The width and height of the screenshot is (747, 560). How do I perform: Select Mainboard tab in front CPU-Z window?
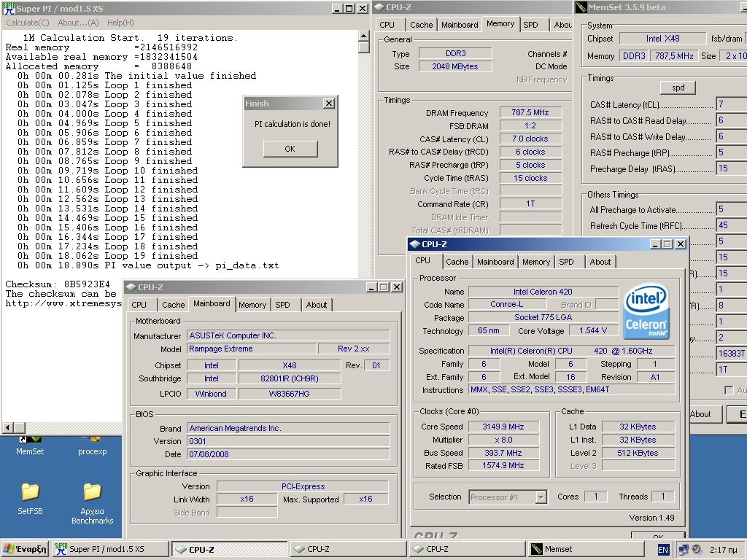(x=495, y=262)
